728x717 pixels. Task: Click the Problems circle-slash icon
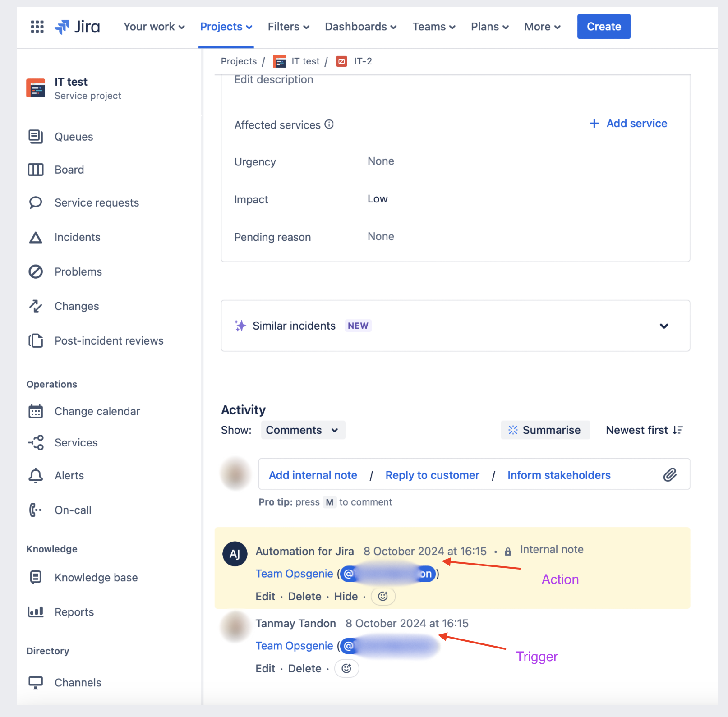[x=36, y=271]
